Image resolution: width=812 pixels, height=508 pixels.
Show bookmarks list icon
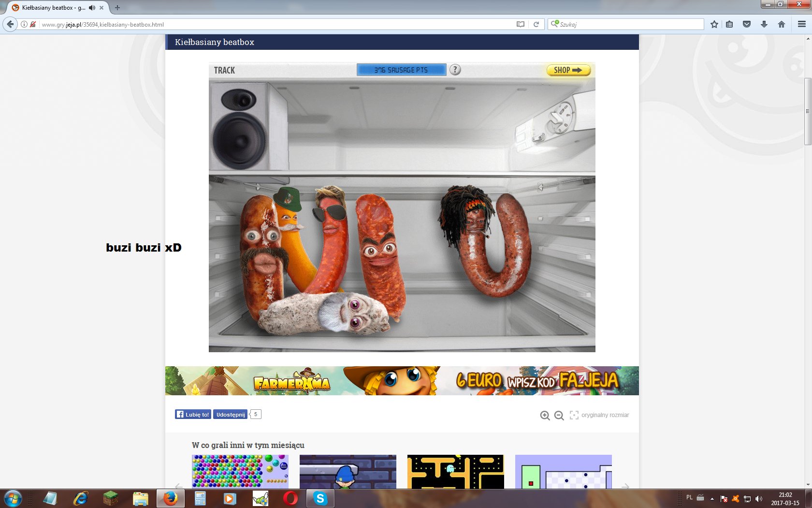(730, 24)
